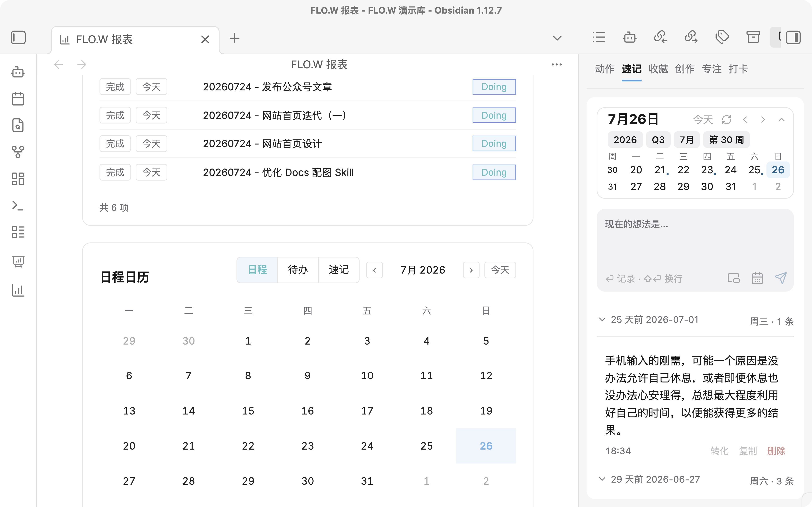
Task: Select the 日程 view in 日程日历
Action: coord(257,270)
